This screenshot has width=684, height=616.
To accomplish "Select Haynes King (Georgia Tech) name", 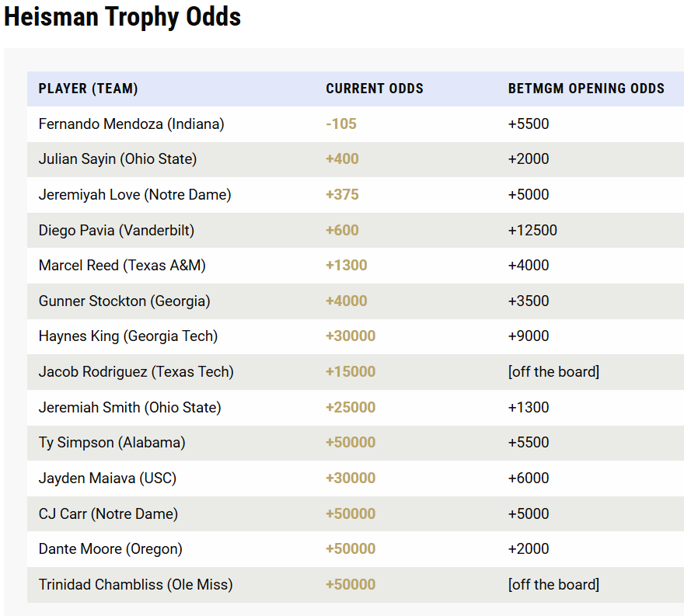I will click(x=128, y=336).
